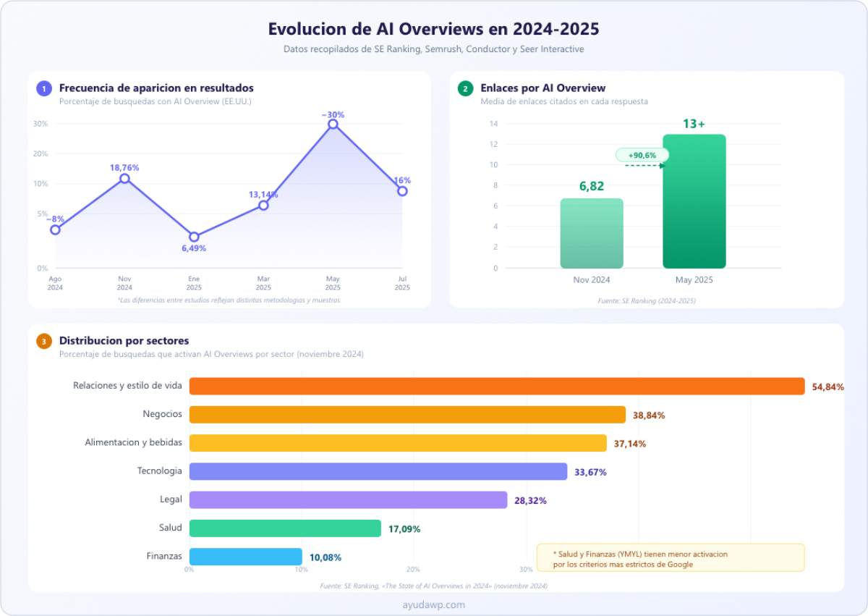Click the 6,49% data point for Ene 2025

pyautogui.click(x=194, y=237)
